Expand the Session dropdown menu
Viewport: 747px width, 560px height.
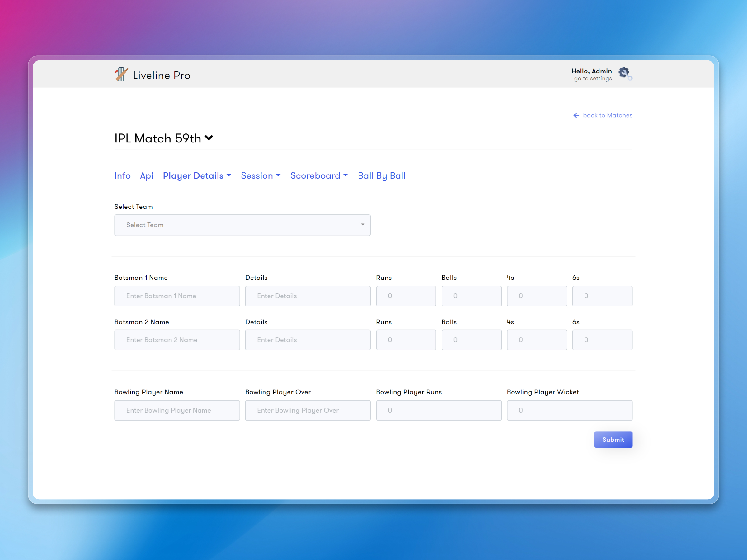pos(261,175)
